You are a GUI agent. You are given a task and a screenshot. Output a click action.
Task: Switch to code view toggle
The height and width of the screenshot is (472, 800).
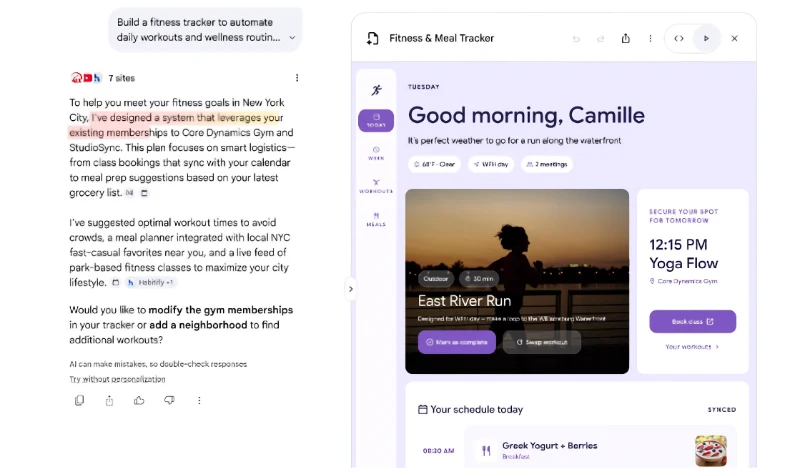[x=679, y=38]
